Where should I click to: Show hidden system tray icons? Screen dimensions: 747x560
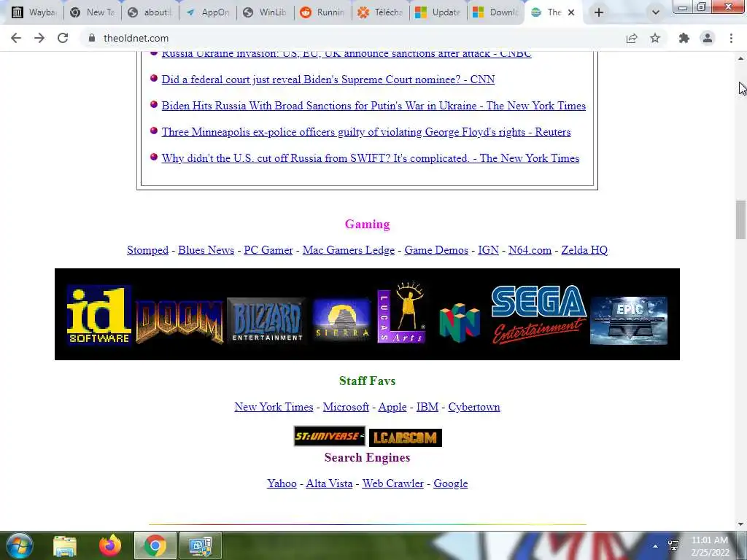pyautogui.click(x=656, y=546)
